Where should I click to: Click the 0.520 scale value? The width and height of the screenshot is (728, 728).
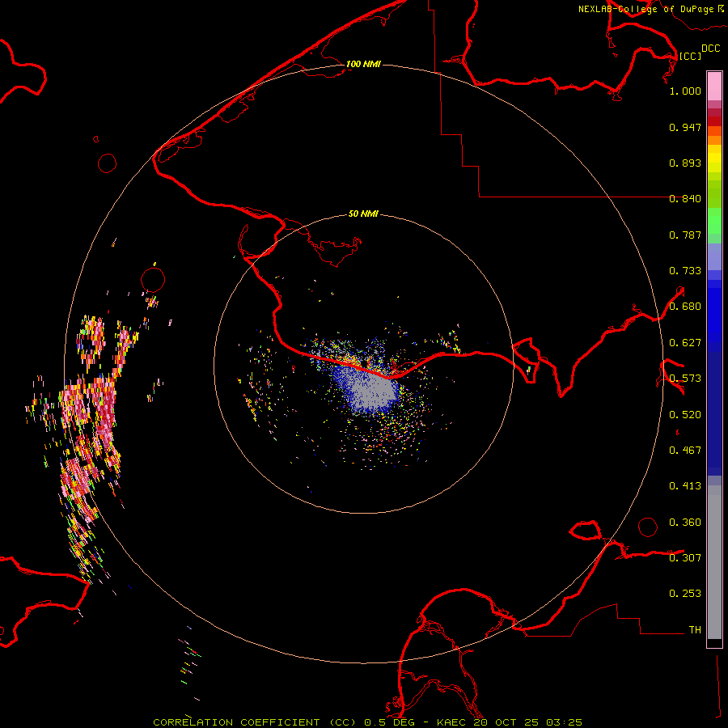685,415
